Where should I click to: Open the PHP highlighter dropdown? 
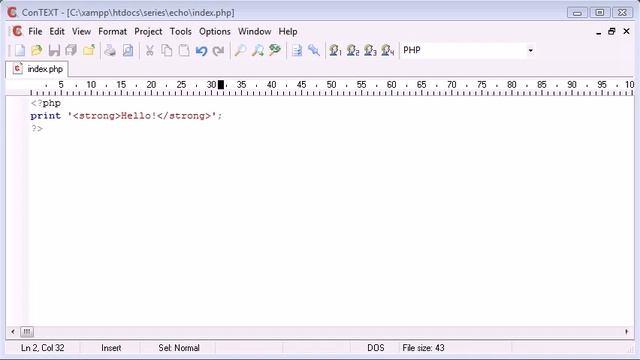coord(530,51)
